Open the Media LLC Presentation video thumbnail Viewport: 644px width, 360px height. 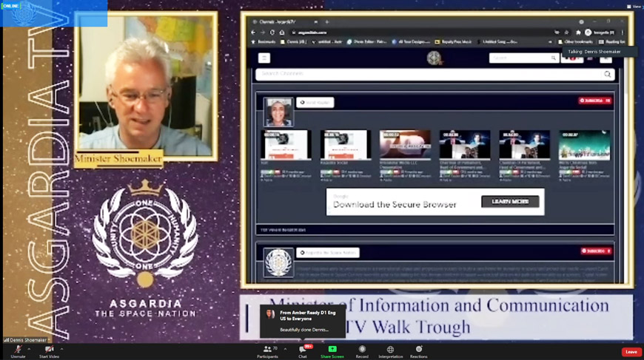(x=405, y=145)
